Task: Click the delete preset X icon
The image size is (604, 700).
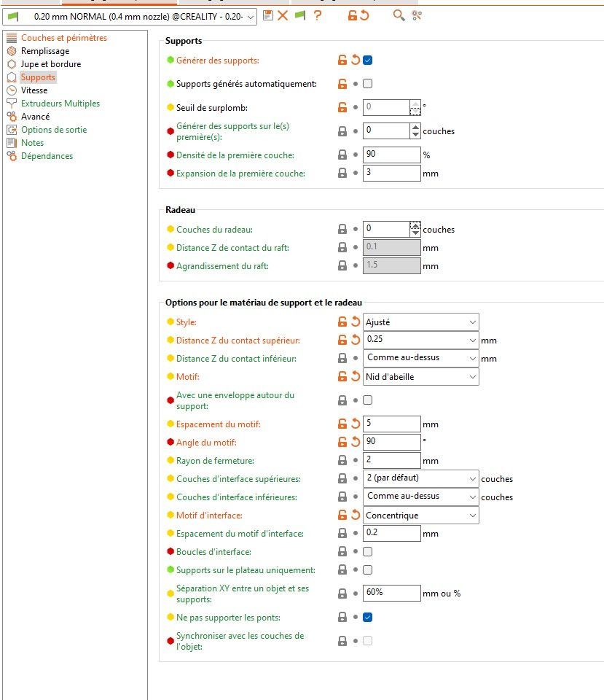Action: pos(283,15)
